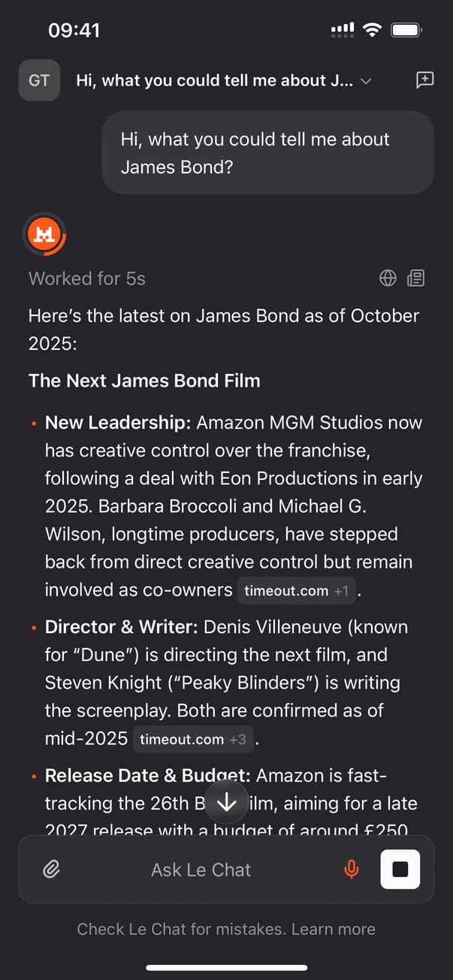Tap the user message about James Bond
Screen dimensions: 453x980
(268, 152)
